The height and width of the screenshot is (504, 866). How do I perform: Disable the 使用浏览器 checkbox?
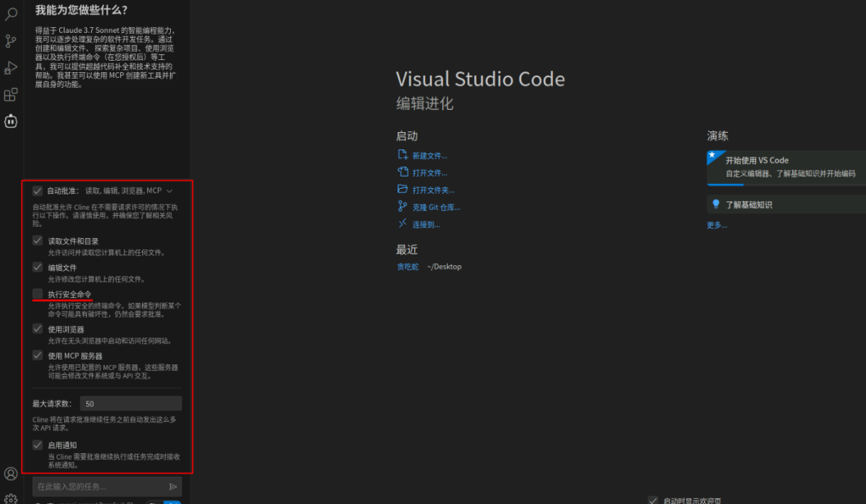[x=37, y=330]
